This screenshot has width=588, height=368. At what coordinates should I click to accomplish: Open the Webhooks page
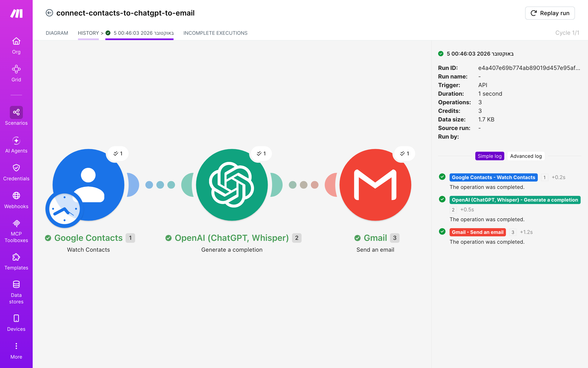click(x=16, y=200)
